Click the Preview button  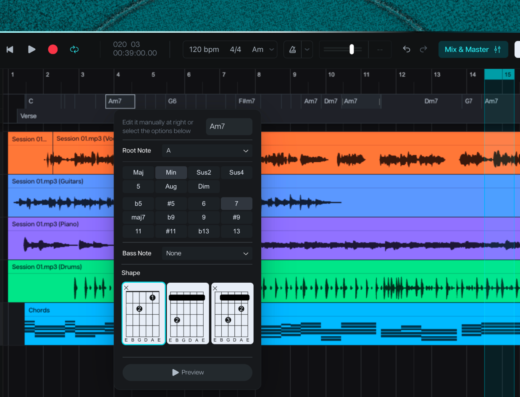(187, 372)
